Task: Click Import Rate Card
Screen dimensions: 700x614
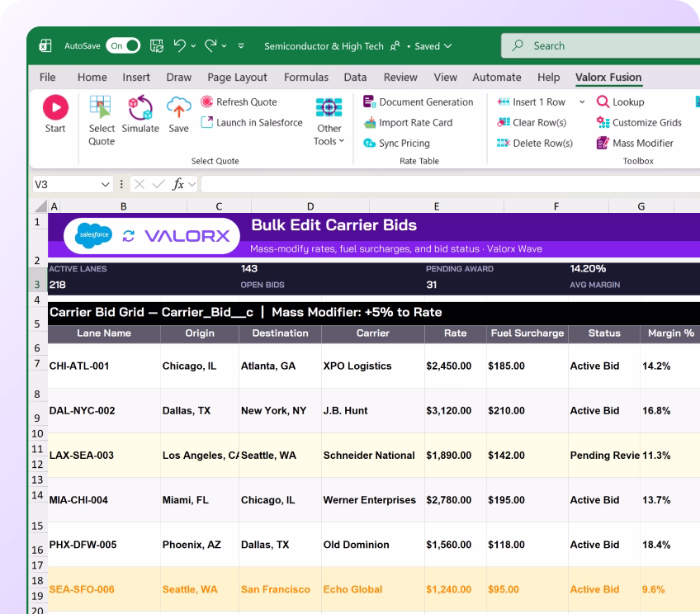Action: pos(408,122)
